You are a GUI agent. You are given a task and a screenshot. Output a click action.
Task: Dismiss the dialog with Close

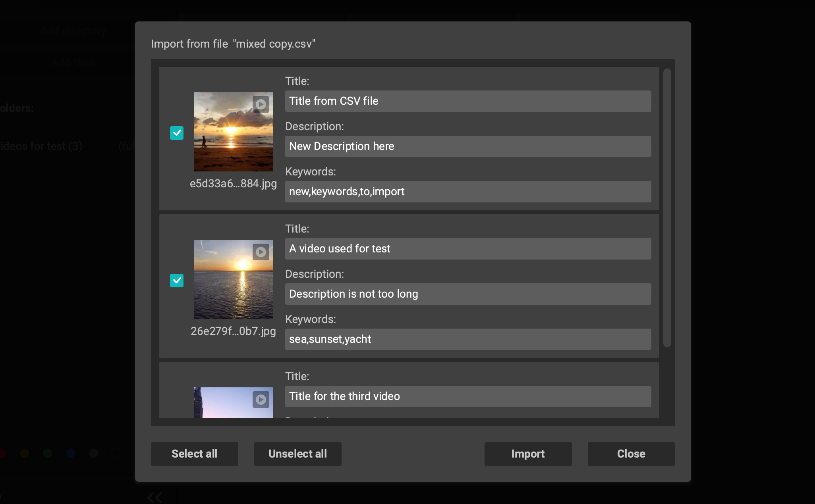point(631,454)
